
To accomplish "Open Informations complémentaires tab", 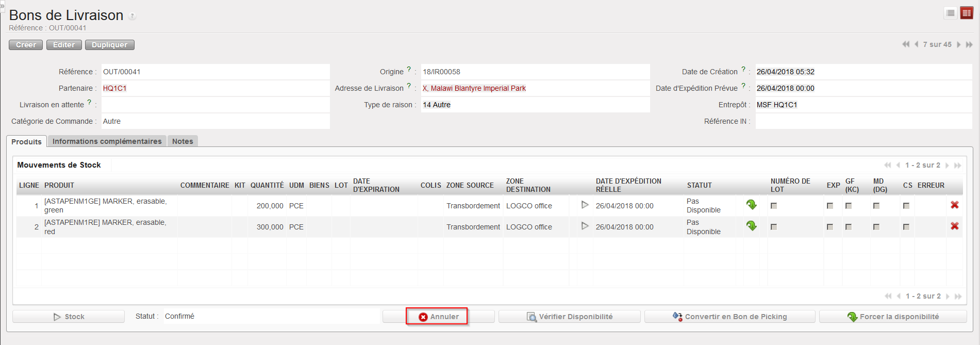I will click(x=107, y=141).
